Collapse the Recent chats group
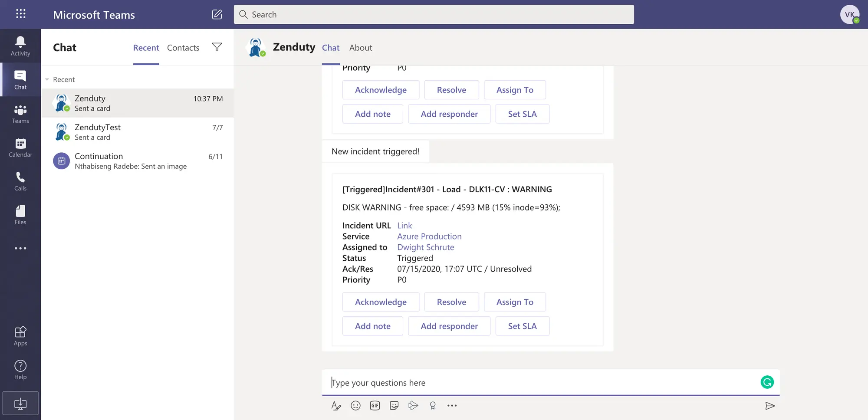The image size is (868, 420). (x=47, y=79)
